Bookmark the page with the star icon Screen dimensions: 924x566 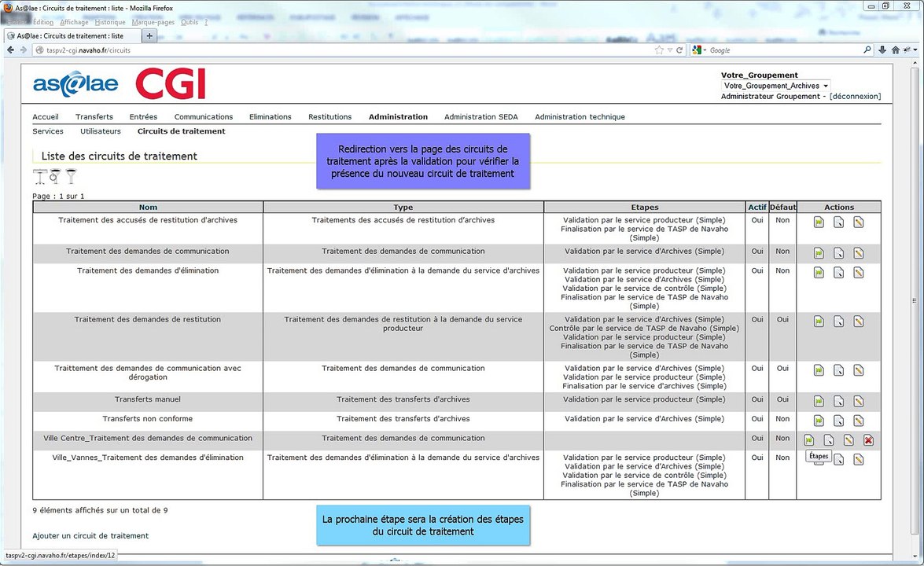coord(659,50)
